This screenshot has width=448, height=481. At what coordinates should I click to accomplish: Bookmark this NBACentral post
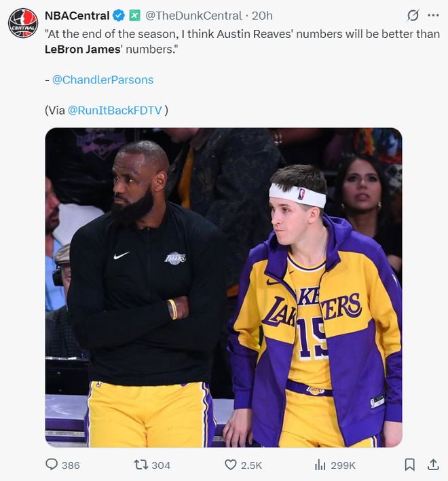click(x=410, y=465)
